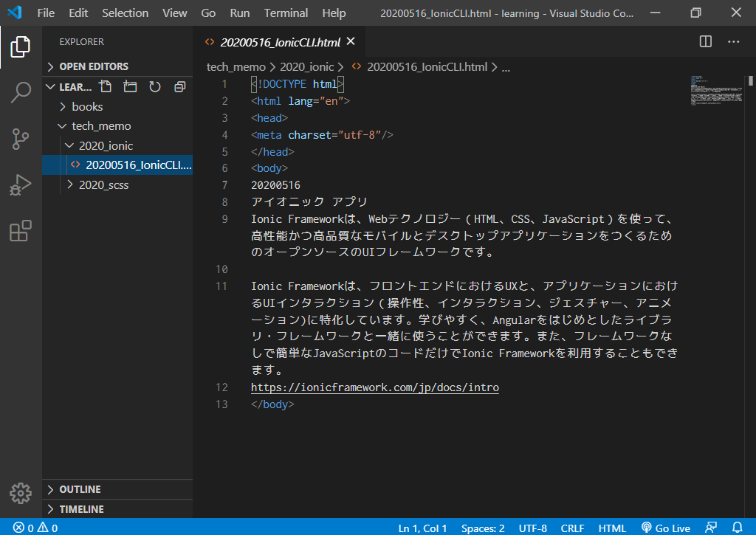Viewport: 756px width, 535px height.
Task: Open the feedback icon in status bar
Action: coord(711,528)
